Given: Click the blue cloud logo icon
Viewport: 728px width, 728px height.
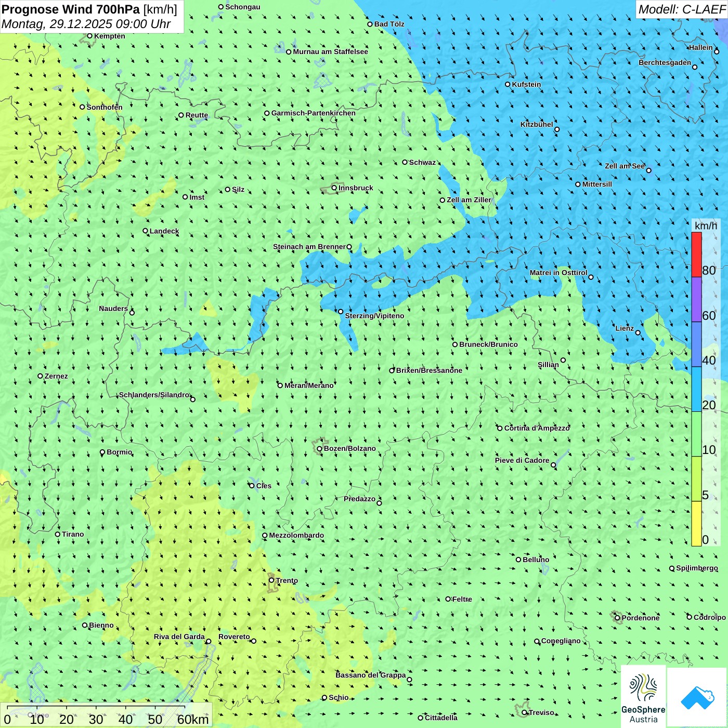Looking at the screenshot, I should point(697,698).
